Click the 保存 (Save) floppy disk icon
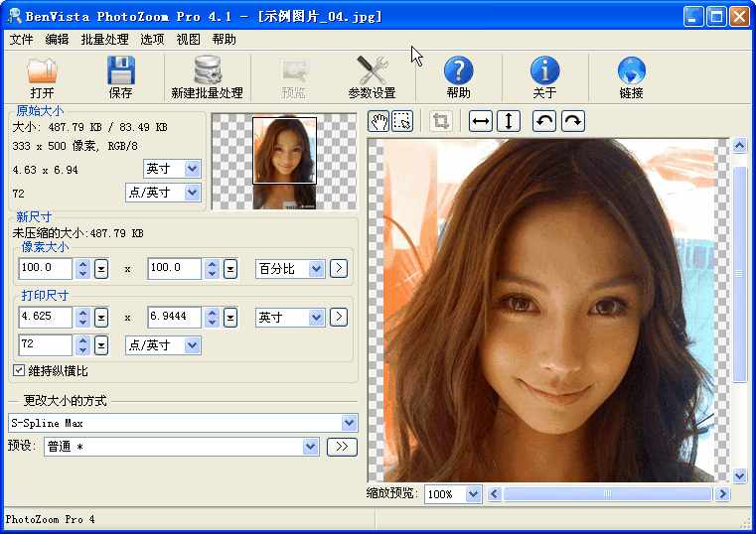756x534 pixels. coord(120,70)
